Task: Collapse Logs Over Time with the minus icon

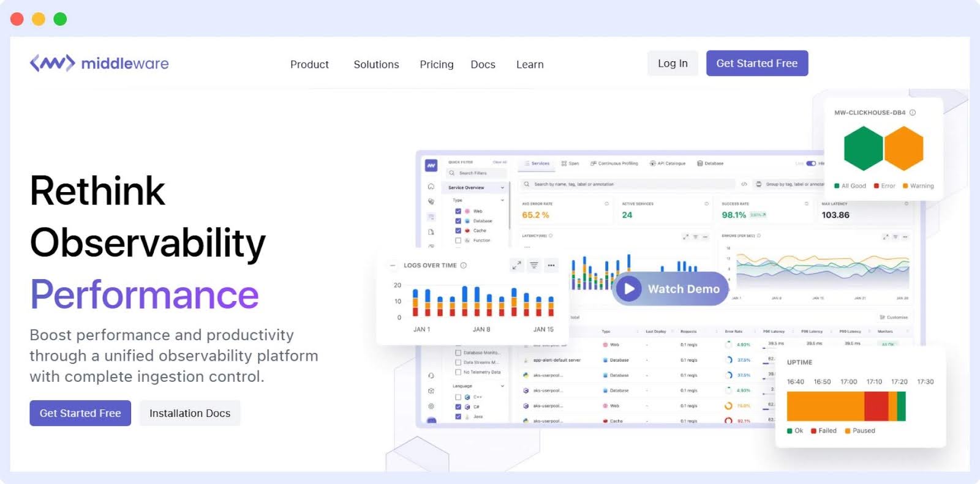Action: [x=393, y=266]
